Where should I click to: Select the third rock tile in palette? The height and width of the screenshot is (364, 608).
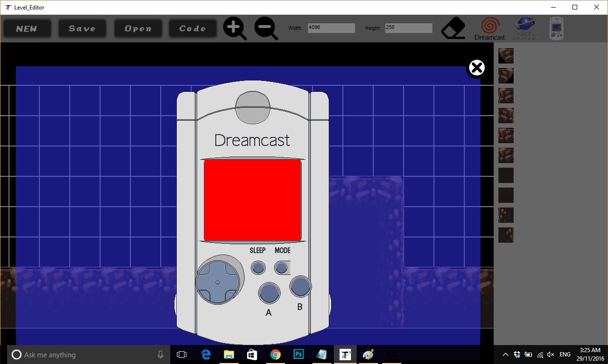coord(506,96)
